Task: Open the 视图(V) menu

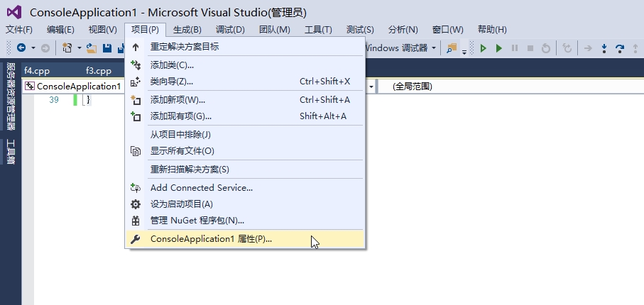Action: [x=103, y=30]
